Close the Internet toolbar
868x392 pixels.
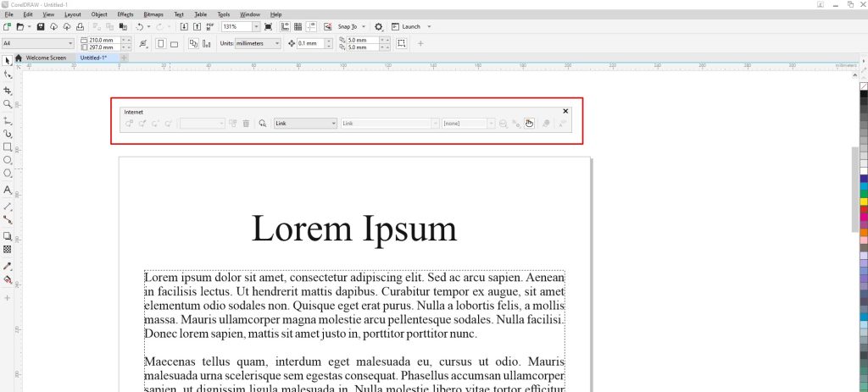pyautogui.click(x=565, y=111)
